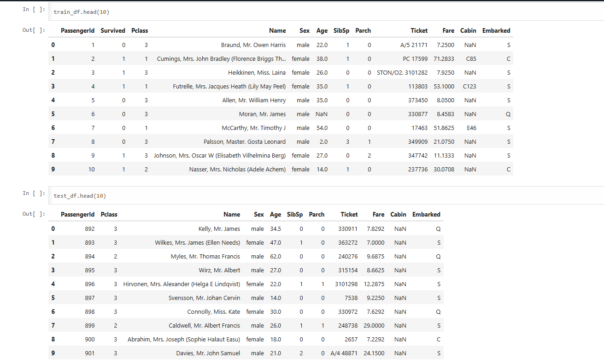Click the fare value 71.2833
This screenshot has height=364, width=604.
click(444, 59)
